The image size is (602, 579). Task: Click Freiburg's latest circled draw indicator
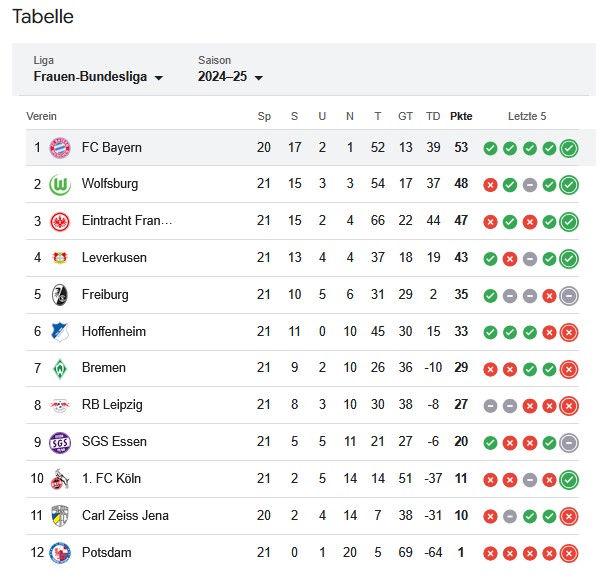pyautogui.click(x=569, y=295)
